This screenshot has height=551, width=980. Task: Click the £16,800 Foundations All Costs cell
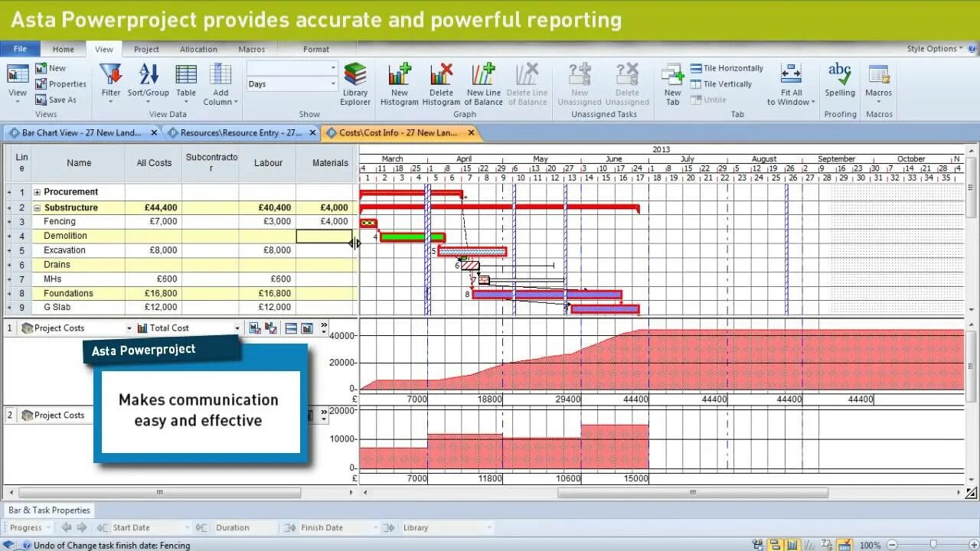click(156, 294)
